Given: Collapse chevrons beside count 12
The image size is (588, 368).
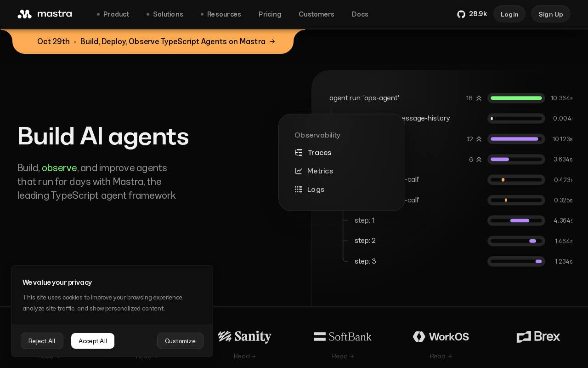Looking at the screenshot, I should 479,139.
